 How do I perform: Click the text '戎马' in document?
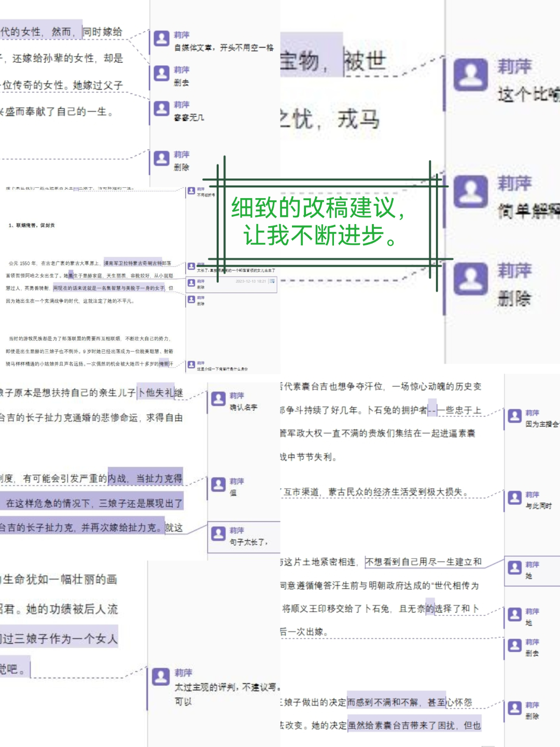click(x=359, y=119)
